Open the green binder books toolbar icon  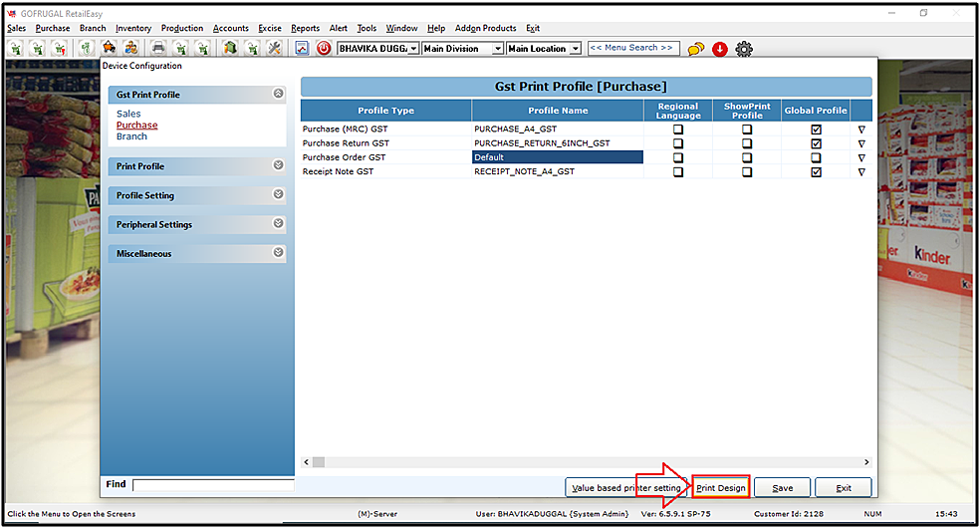pos(230,48)
